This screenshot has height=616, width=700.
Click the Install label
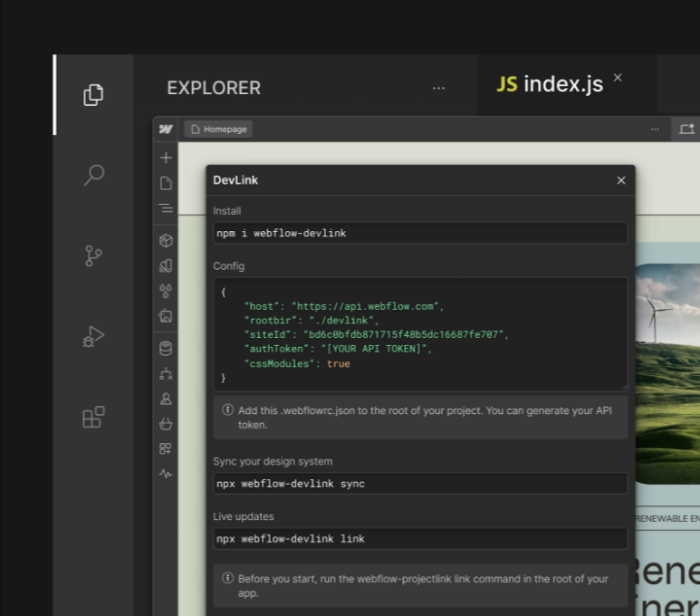coord(226,211)
